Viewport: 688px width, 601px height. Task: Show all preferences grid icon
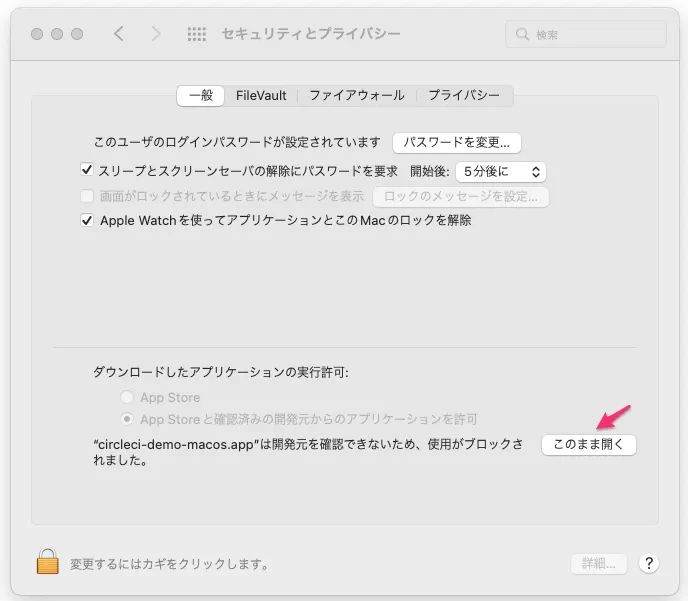197,34
